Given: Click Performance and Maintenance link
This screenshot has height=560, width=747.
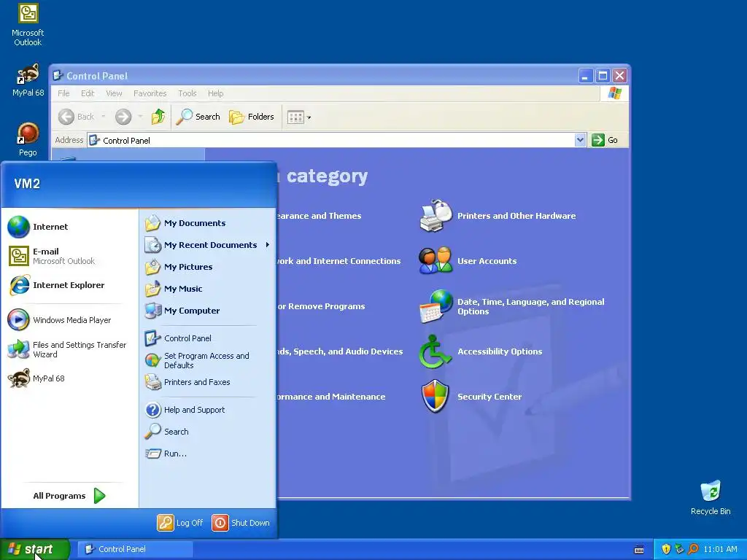Looking at the screenshot, I should [332, 397].
